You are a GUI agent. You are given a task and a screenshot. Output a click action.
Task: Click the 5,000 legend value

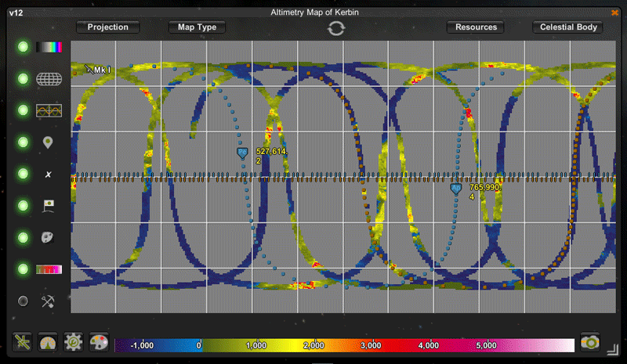[486, 345]
